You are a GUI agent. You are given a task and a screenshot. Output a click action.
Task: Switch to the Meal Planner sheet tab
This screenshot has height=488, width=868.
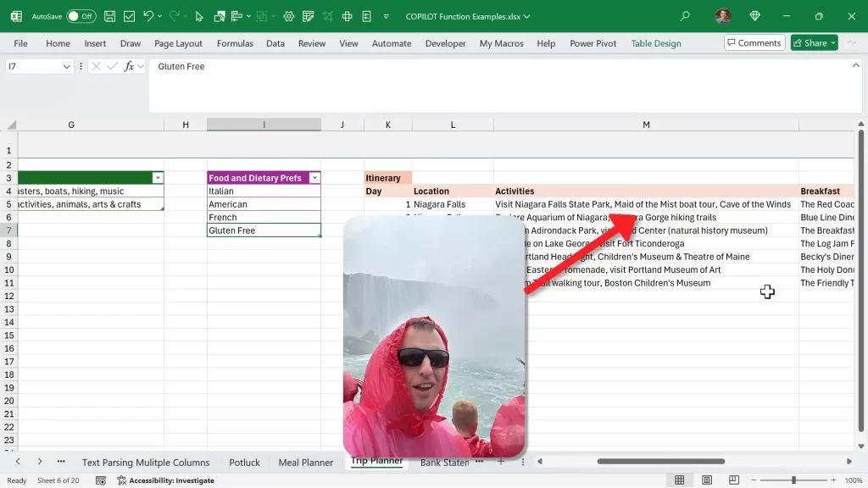point(305,463)
